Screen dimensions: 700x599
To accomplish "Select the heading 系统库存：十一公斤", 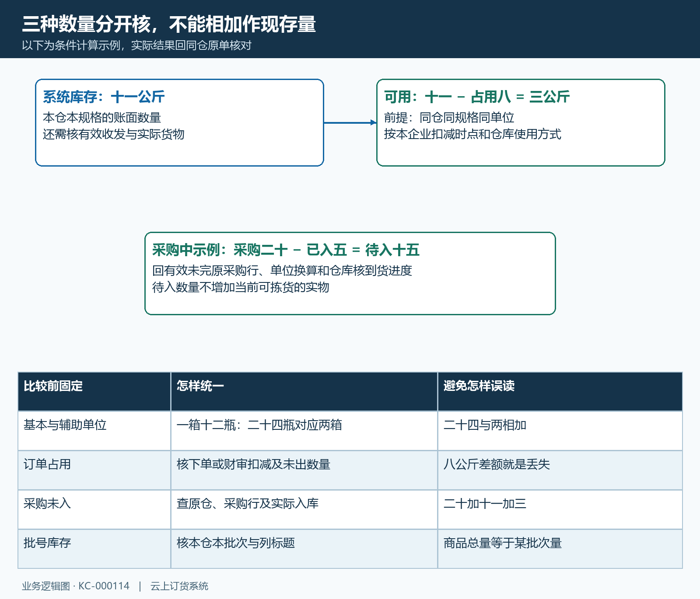I will click(x=104, y=97).
